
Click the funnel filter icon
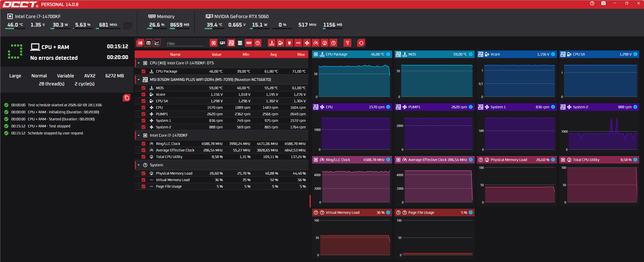[348, 43]
